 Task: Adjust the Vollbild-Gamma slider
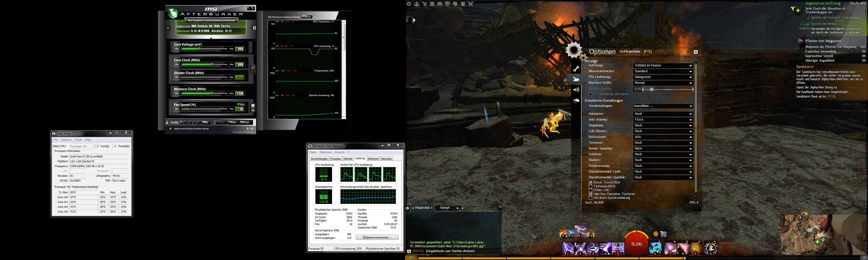tap(668, 89)
